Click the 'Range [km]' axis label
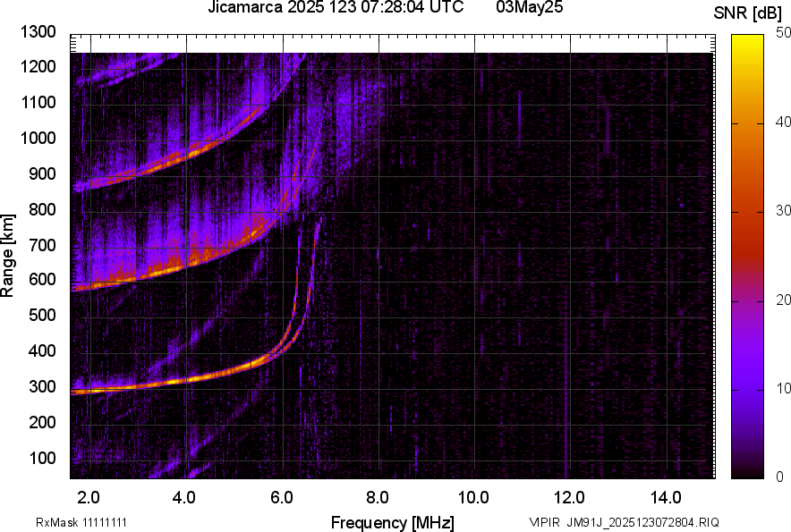Image resolution: width=791 pixels, height=532 pixels. (x=7, y=256)
